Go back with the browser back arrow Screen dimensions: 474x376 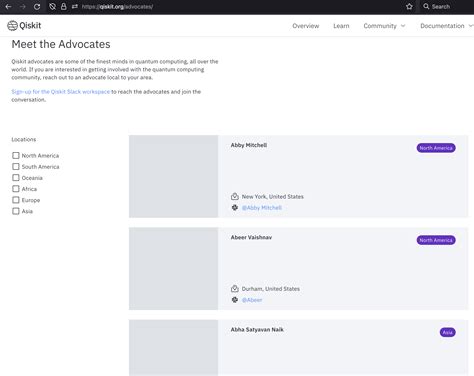(x=8, y=7)
